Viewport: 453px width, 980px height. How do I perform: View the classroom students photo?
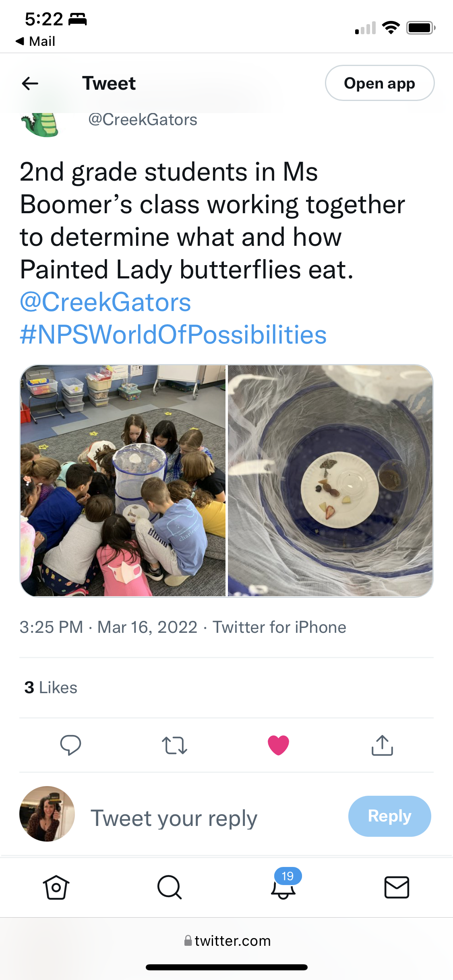(123, 481)
